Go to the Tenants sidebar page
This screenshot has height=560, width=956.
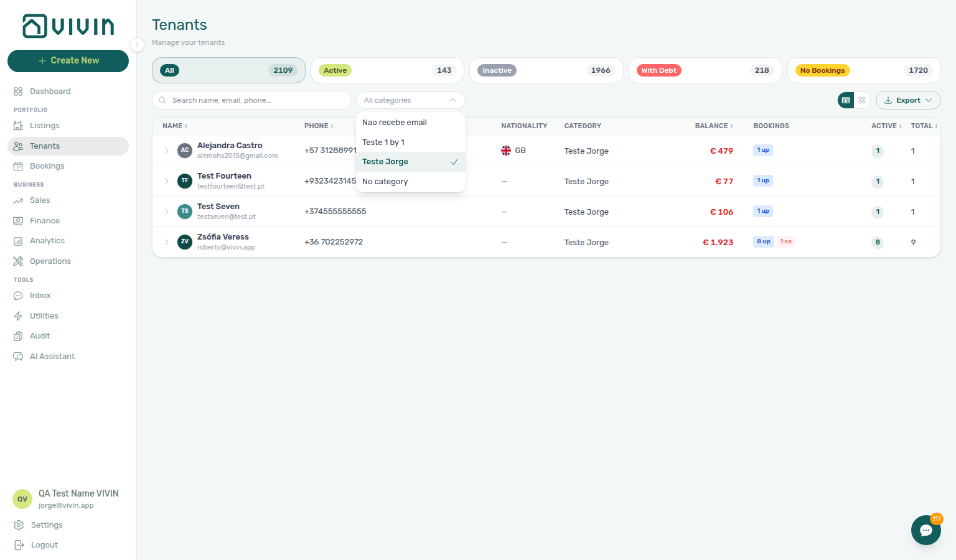(x=68, y=146)
